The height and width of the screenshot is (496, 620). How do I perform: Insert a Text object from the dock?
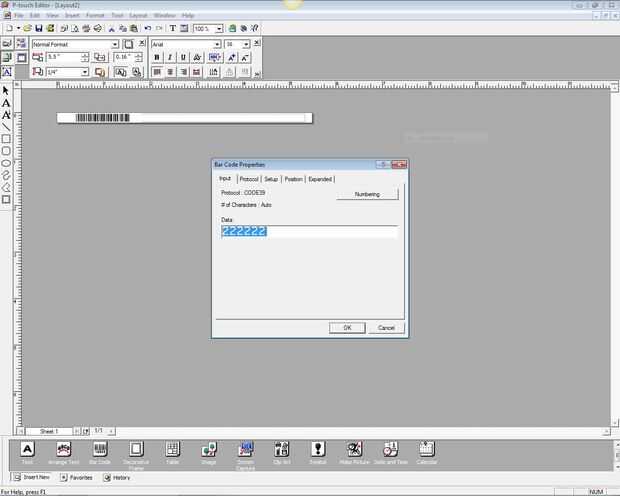click(x=27, y=450)
